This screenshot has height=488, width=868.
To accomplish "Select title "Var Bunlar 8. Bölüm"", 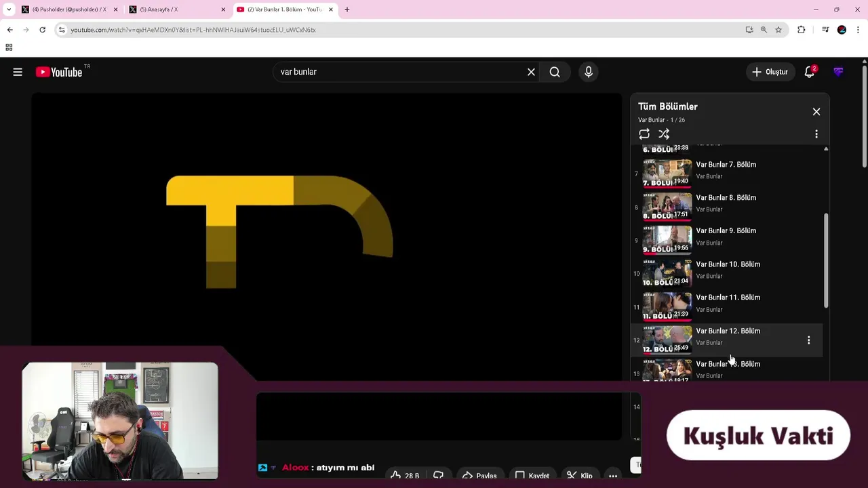I will (726, 198).
